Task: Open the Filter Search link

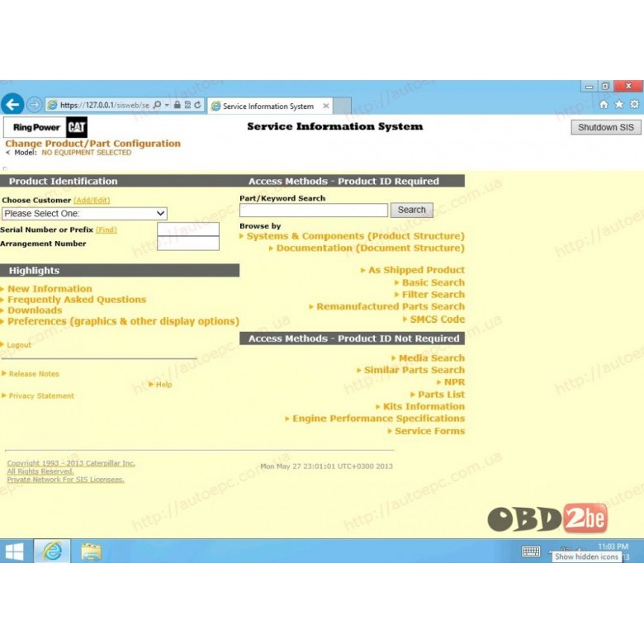Action: [433, 295]
